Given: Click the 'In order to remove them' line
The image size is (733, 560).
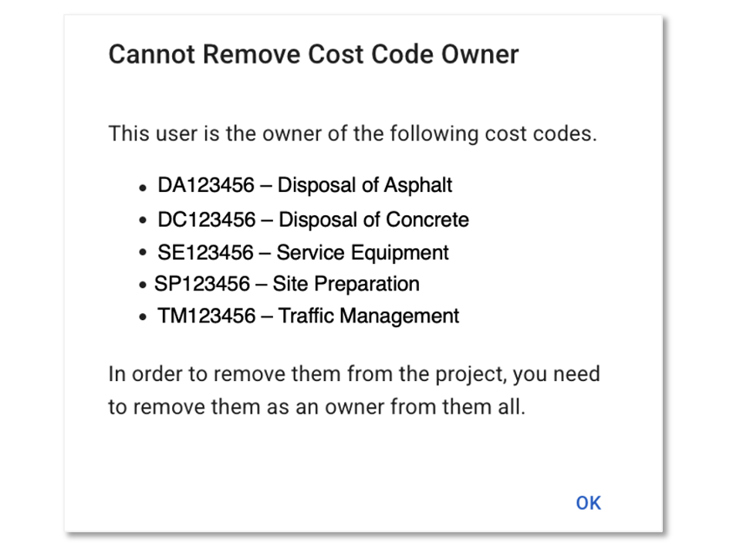Looking at the screenshot, I should 354,375.
